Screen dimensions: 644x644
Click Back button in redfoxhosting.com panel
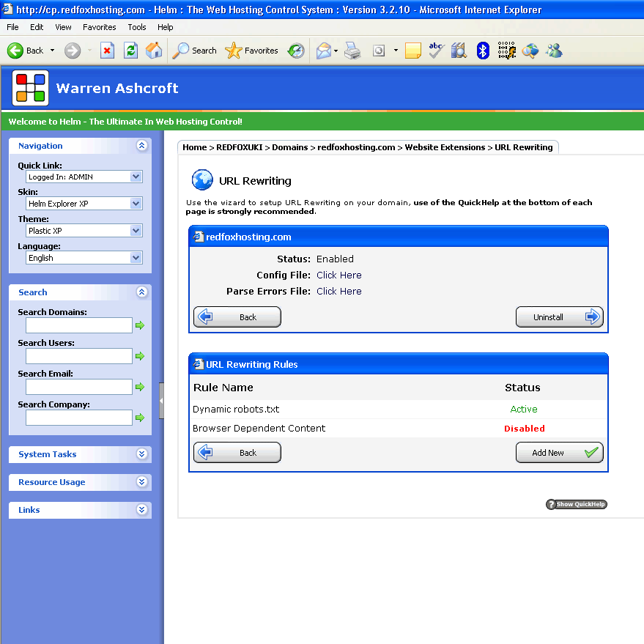[237, 317]
